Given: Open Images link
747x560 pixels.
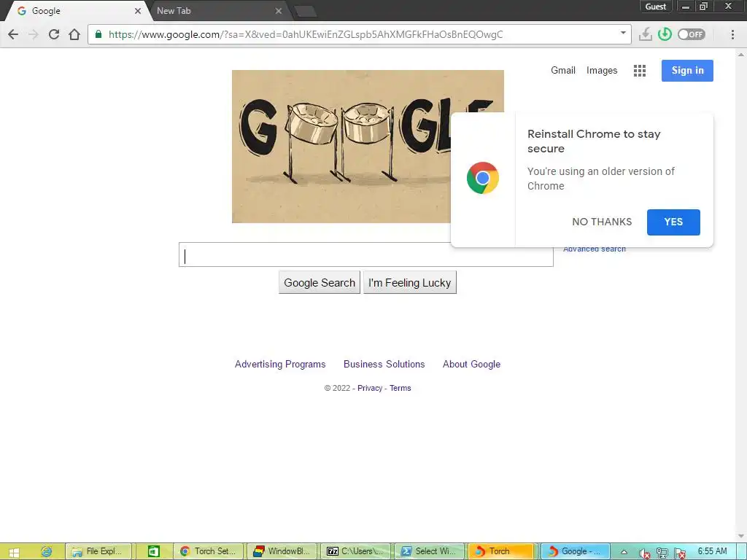Looking at the screenshot, I should tap(602, 71).
